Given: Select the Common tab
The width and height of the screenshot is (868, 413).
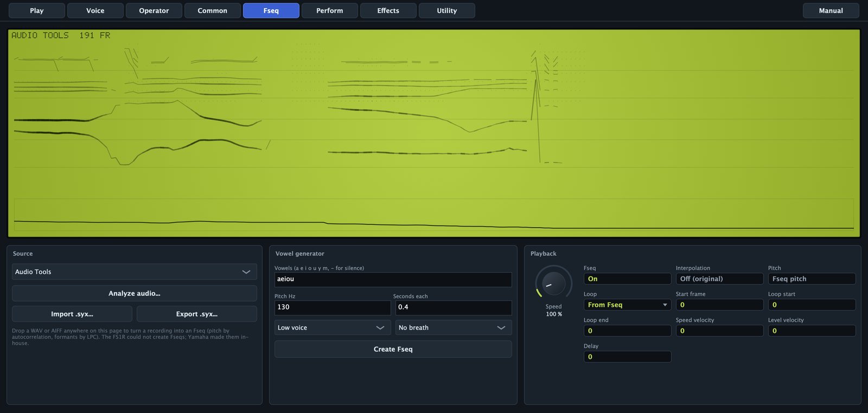Looking at the screenshot, I should click(x=213, y=11).
